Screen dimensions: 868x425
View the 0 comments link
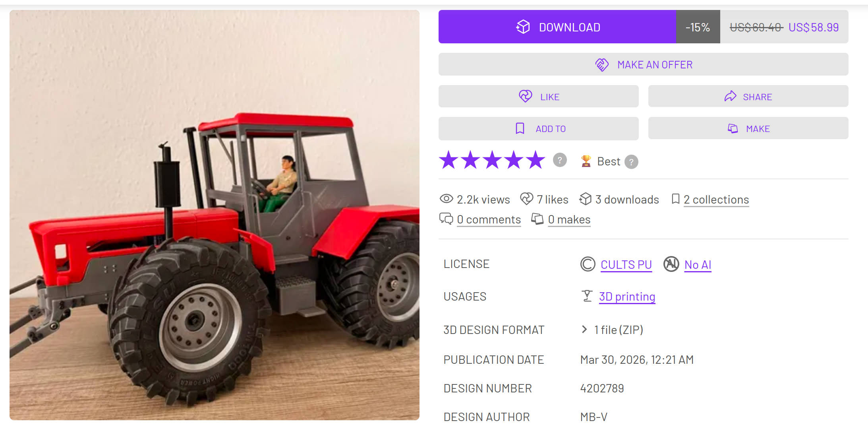click(489, 219)
